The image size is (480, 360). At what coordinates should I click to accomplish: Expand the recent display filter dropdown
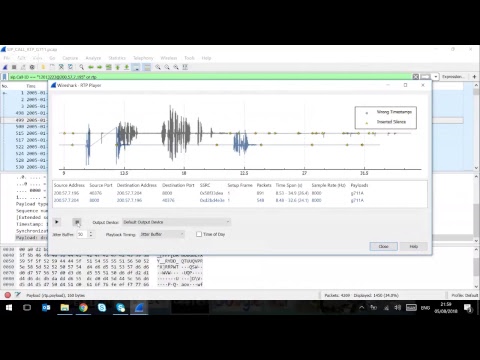tap(435, 77)
